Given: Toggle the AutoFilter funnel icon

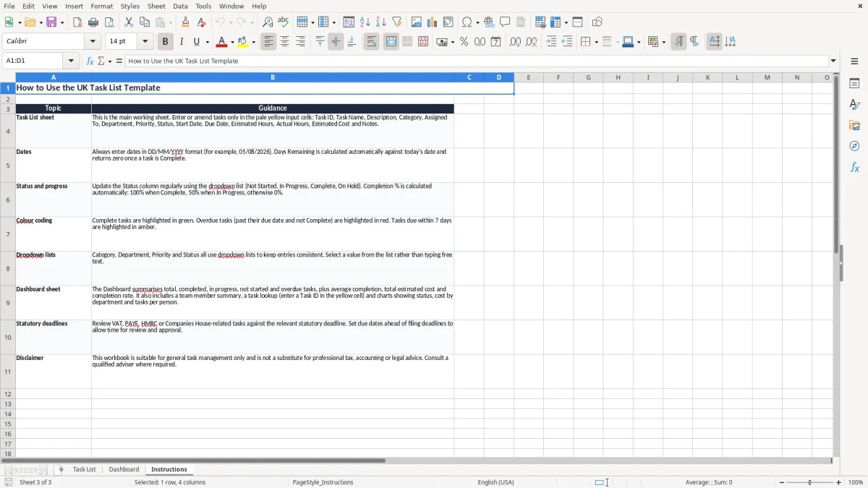Looking at the screenshot, I should pos(397,22).
